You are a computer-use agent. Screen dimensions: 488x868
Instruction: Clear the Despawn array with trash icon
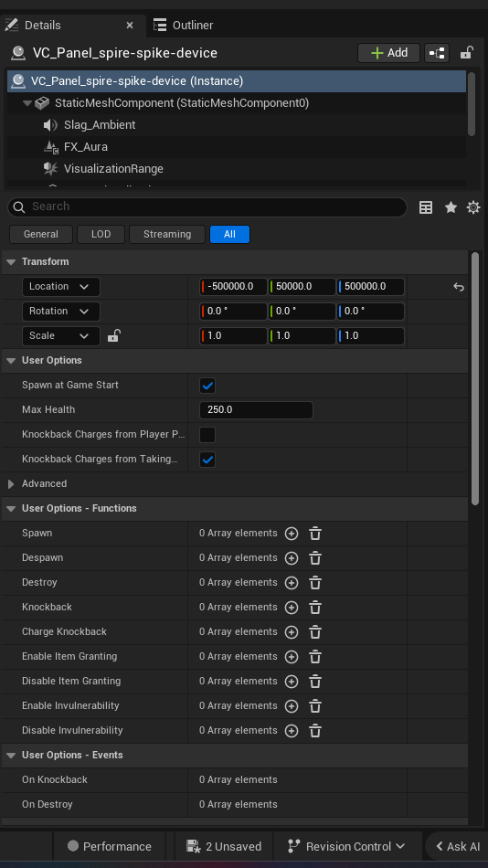tap(315, 558)
